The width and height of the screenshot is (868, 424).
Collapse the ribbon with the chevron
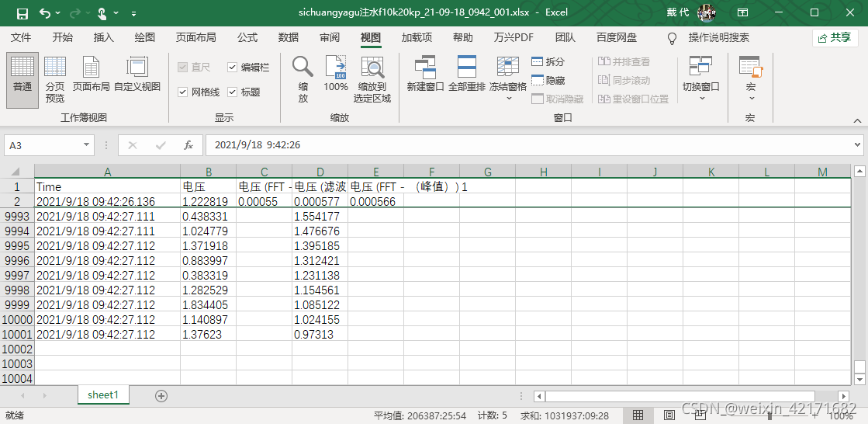pyautogui.click(x=857, y=120)
